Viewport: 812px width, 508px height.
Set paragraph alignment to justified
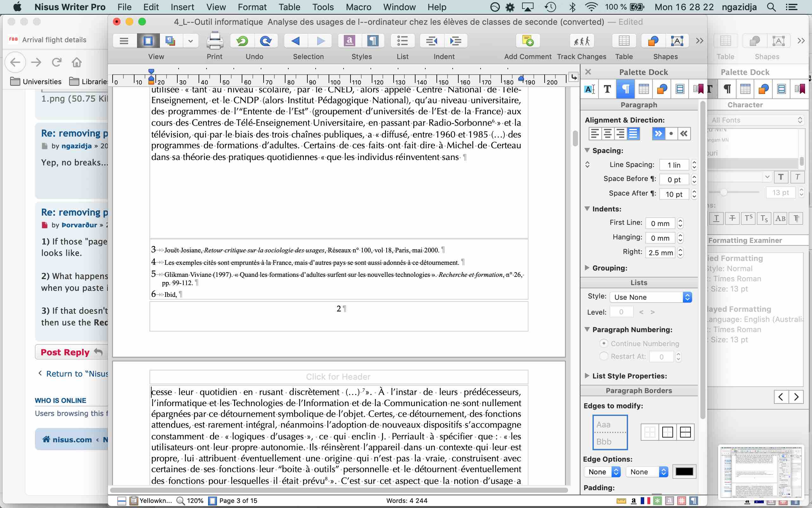point(633,134)
